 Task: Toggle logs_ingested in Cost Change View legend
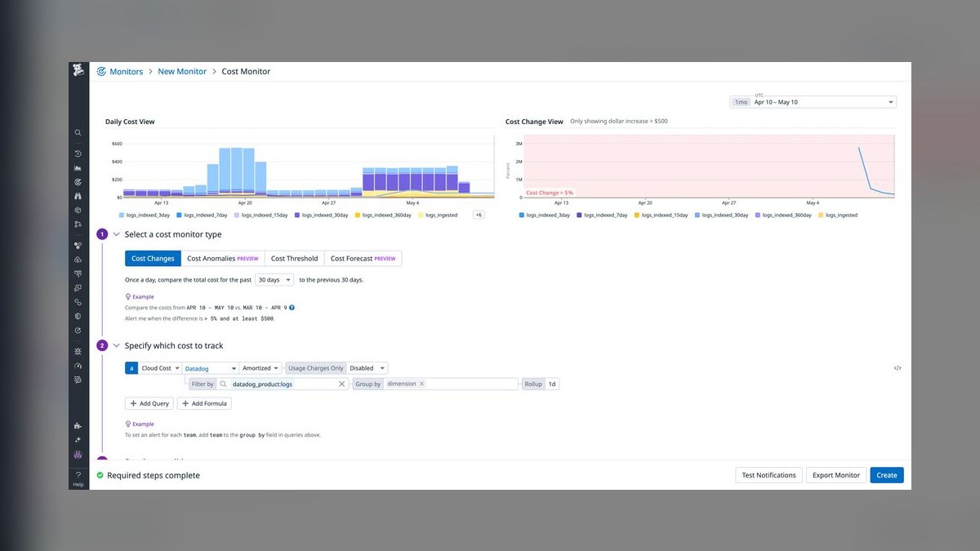pyautogui.click(x=838, y=215)
